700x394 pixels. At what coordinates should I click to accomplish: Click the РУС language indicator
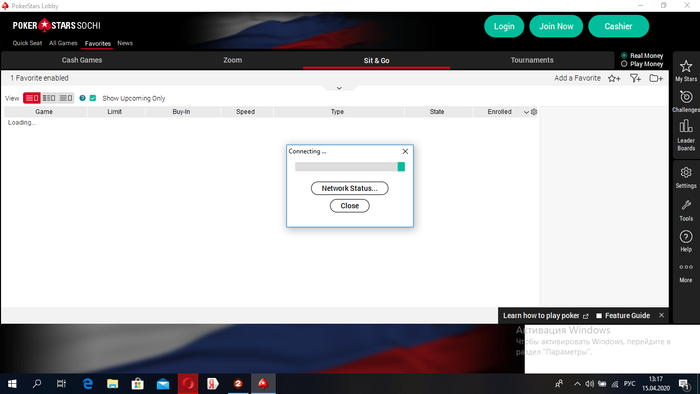[629, 384]
